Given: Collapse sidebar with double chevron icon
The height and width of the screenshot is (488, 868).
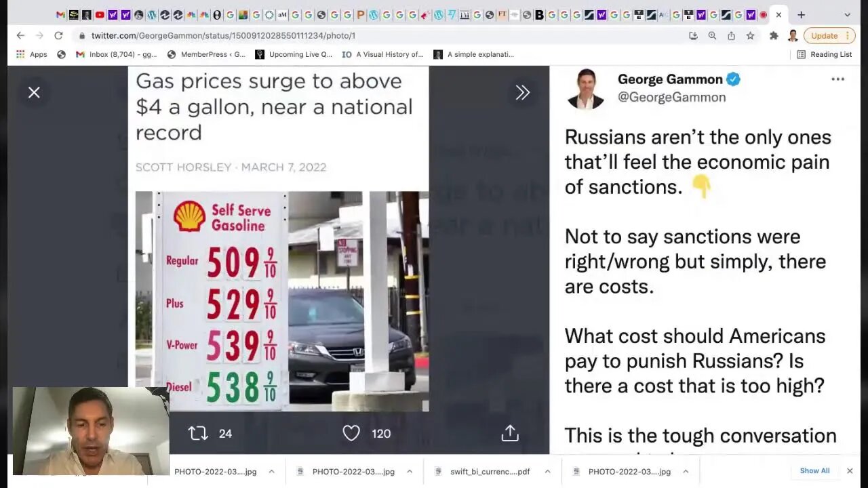Looking at the screenshot, I should pyautogui.click(x=522, y=93).
